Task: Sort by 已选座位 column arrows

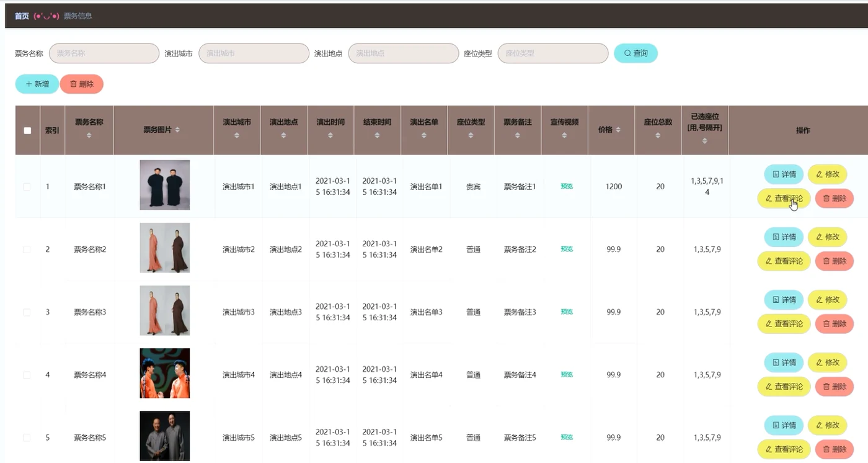Action: coord(705,141)
